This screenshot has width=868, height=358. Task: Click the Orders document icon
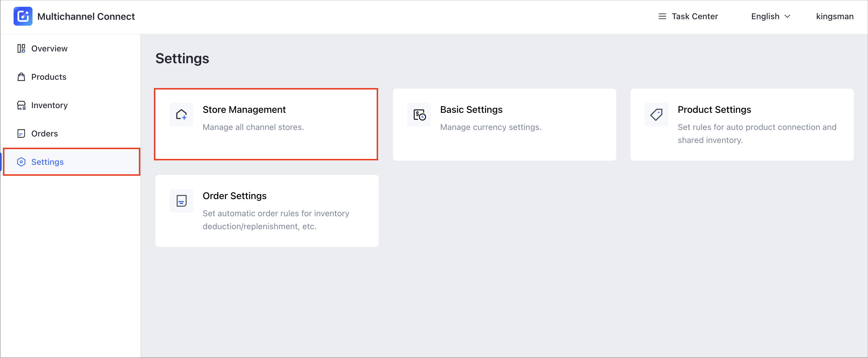pos(21,134)
